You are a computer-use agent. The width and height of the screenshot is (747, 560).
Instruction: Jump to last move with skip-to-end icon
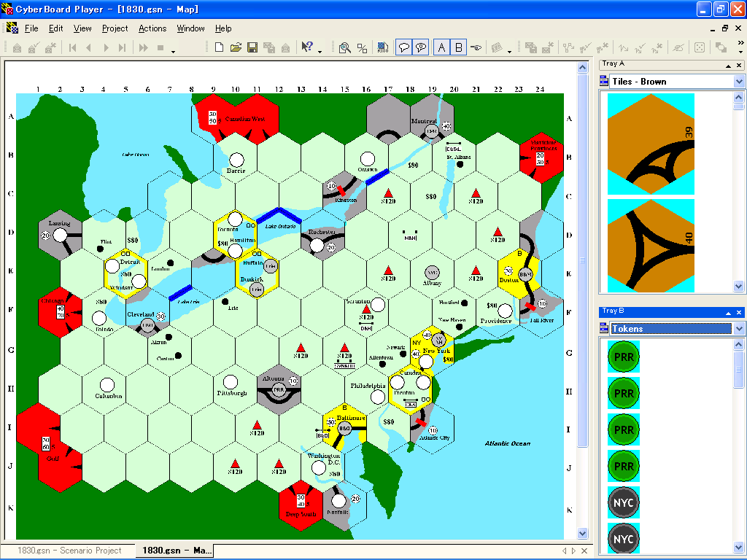point(123,47)
